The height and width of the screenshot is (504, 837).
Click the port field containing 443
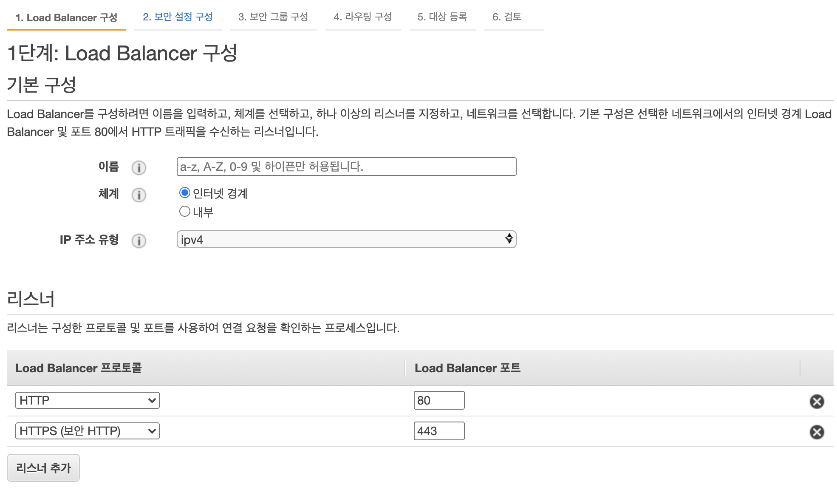(438, 431)
